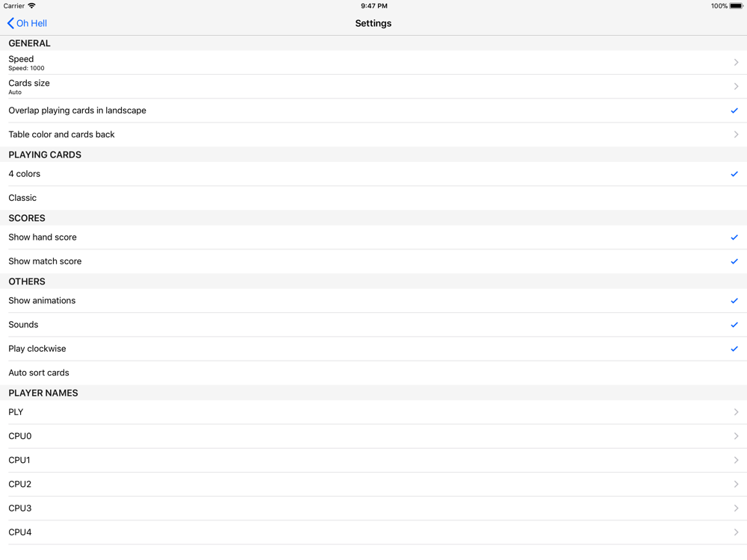This screenshot has width=747, height=560.
Task: Edit CPU1 player name
Action: [x=373, y=460]
